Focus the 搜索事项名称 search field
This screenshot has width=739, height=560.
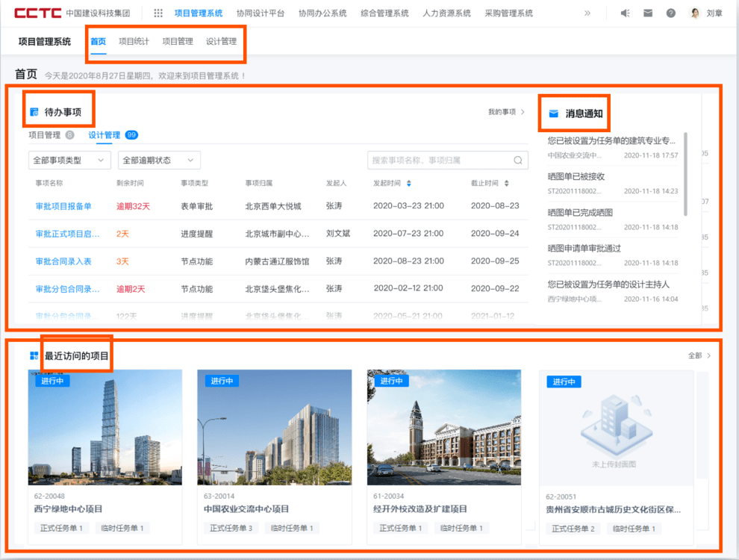click(447, 161)
